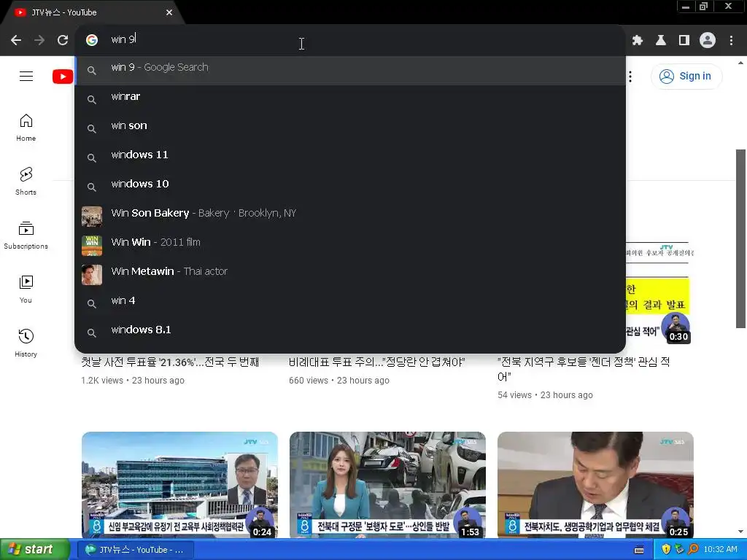Image resolution: width=747 pixels, height=560 pixels.
Task: Open YouTube settings three-dot icon
Action: 630,76
